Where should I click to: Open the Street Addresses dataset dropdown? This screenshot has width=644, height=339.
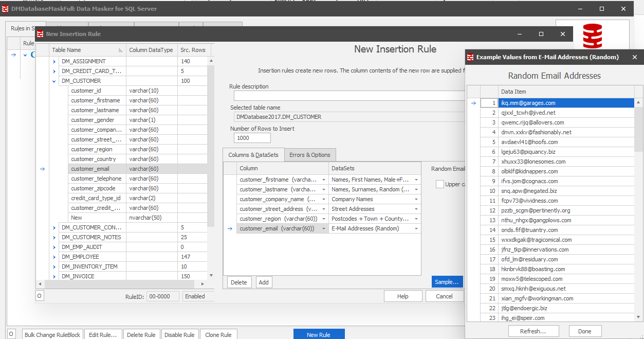[416, 209]
